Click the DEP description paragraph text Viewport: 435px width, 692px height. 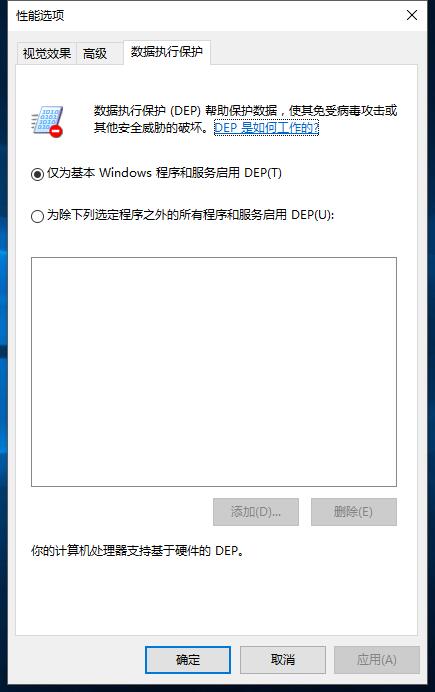[x=245, y=119]
